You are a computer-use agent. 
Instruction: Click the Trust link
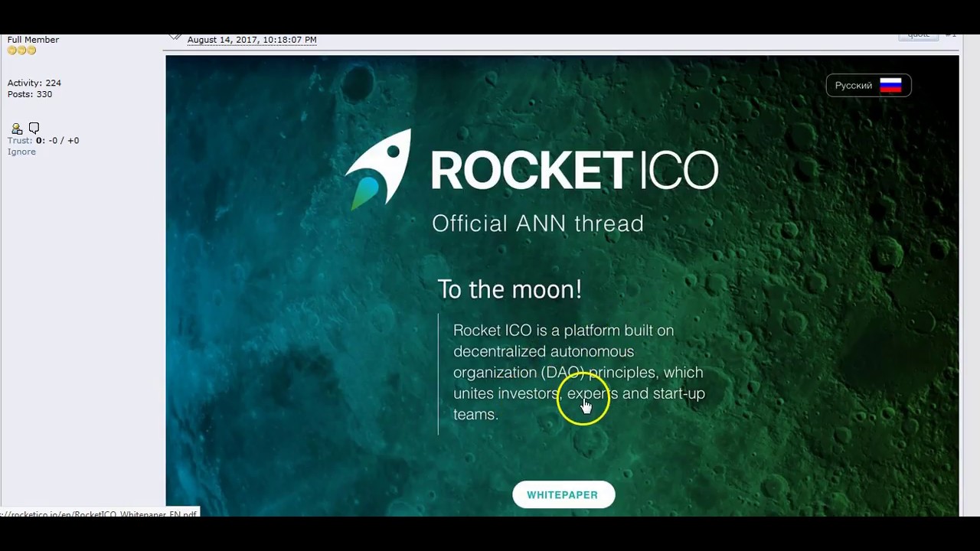(x=20, y=141)
